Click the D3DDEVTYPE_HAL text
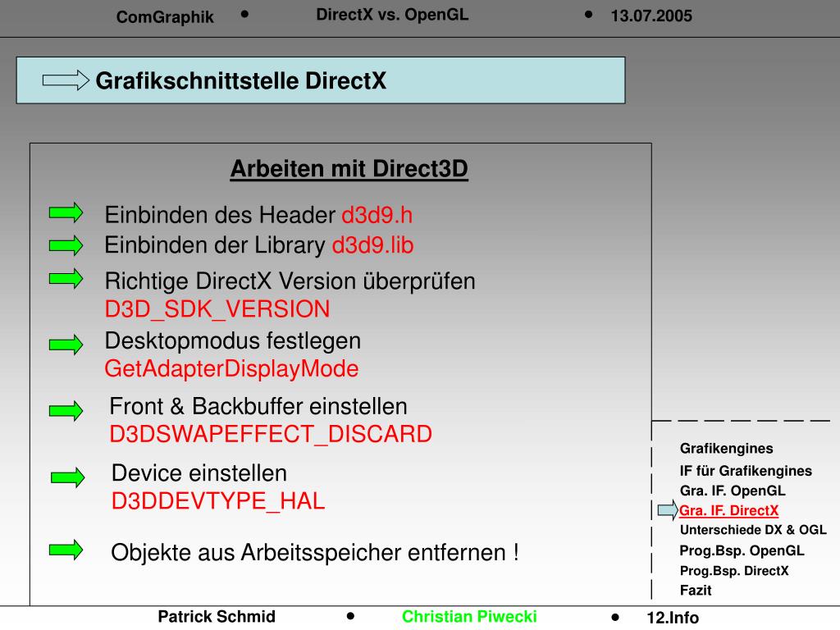The image size is (840, 630). 218,501
